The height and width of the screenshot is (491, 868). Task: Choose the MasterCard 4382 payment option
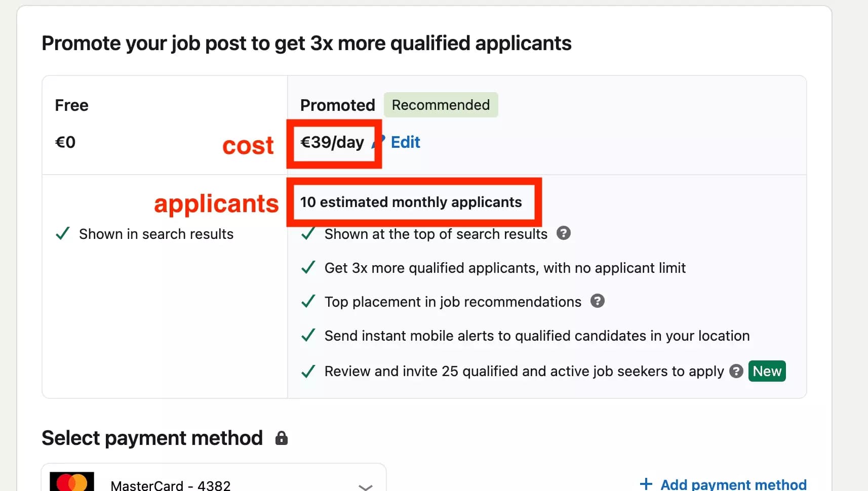(170, 485)
